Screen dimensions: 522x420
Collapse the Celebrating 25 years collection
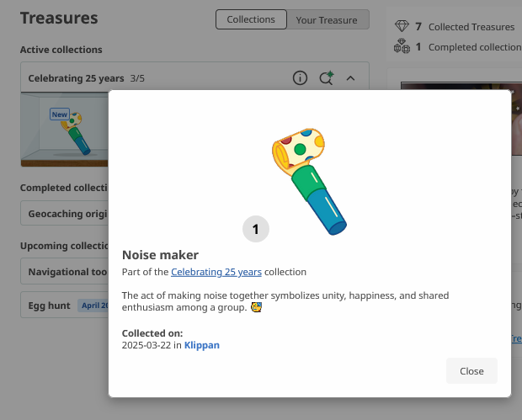[351, 78]
